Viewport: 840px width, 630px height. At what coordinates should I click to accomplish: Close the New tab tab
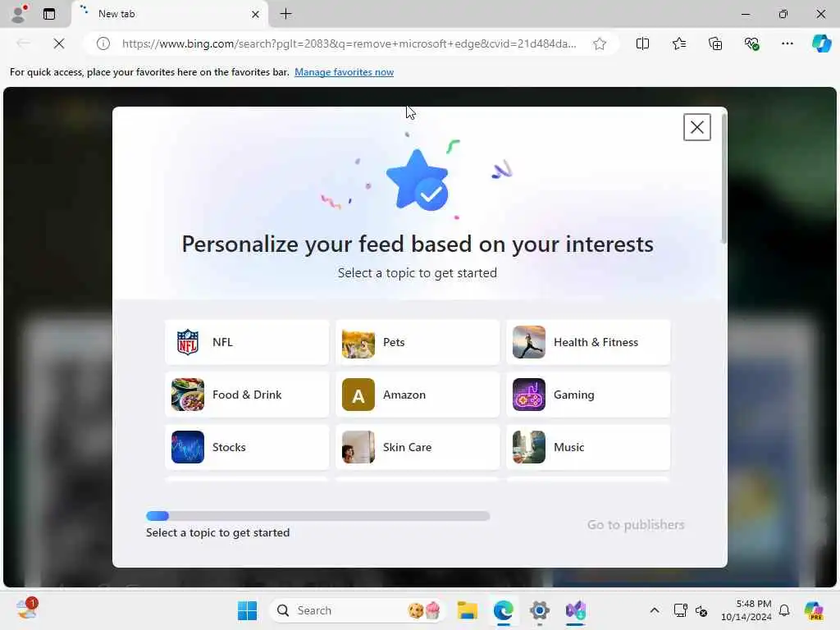(x=256, y=15)
